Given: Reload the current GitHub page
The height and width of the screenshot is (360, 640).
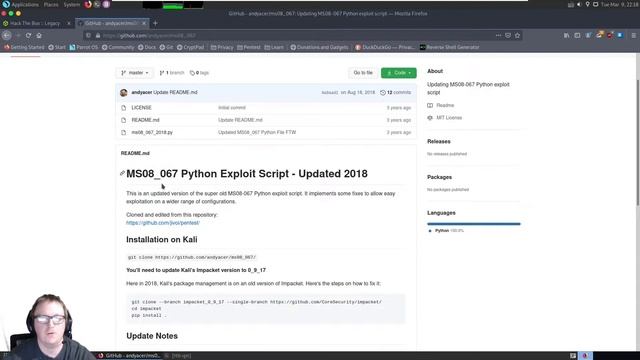Looking at the screenshot, I should pyautogui.click(x=28, y=35).
